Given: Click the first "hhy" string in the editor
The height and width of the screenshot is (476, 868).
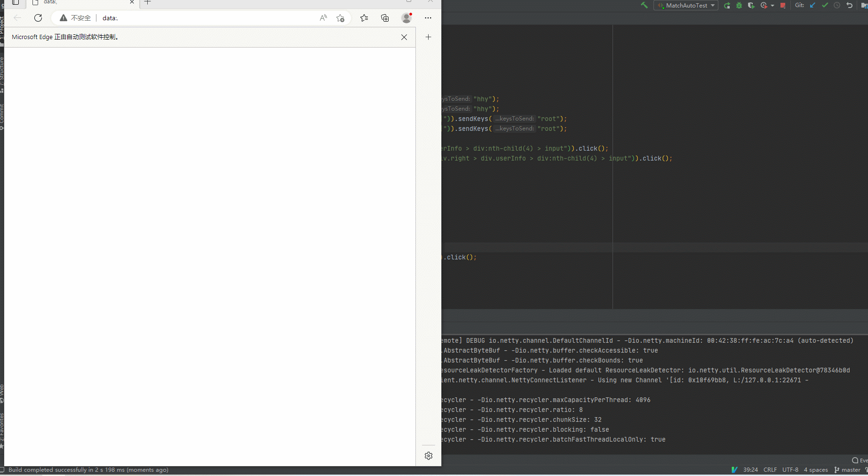Looking at the screenshot, I should tap(483, 99).
